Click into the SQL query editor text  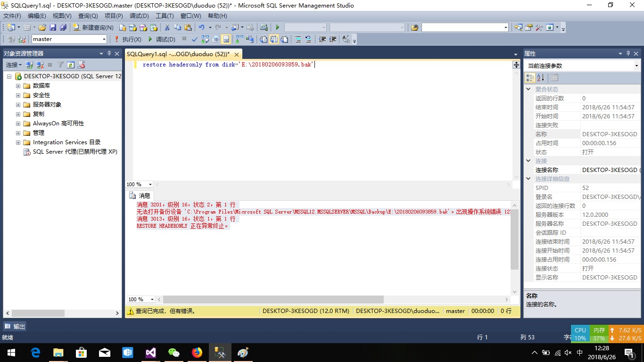tap(229, 65)
